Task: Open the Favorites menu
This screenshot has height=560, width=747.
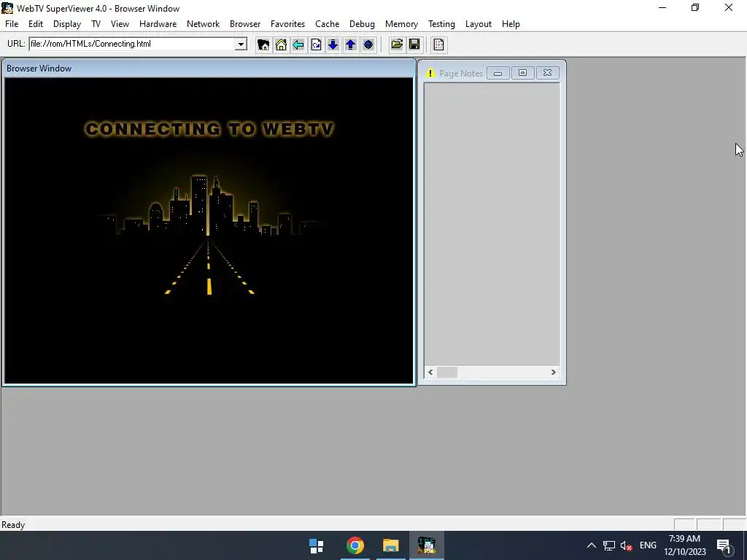Action: pyautogui.click(x=287, y=24)
